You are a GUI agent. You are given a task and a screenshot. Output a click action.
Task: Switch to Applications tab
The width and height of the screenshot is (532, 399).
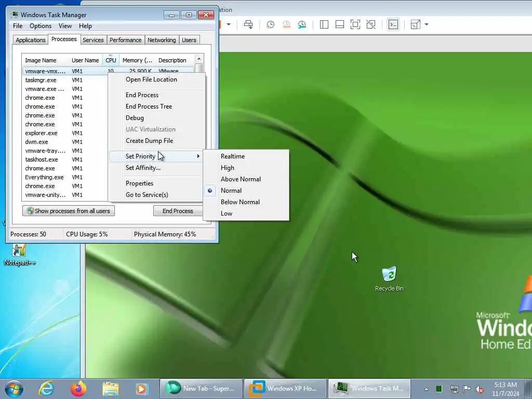coord(31,40)
